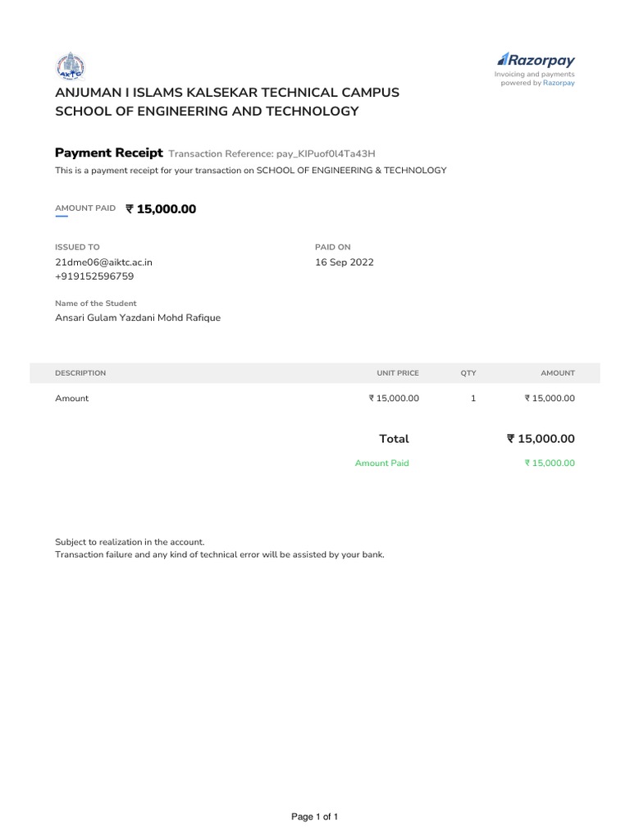Click the paid-on date 16 Sep 2022
This screenshot has width=630, height=840.
pyautogui.click(x=345, y=262)
